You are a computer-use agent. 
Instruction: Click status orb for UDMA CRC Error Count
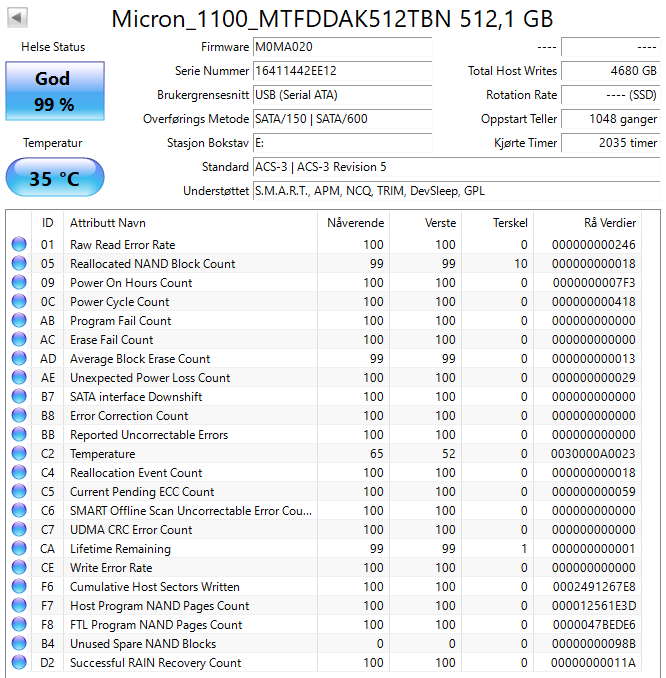tap(19, 530)
